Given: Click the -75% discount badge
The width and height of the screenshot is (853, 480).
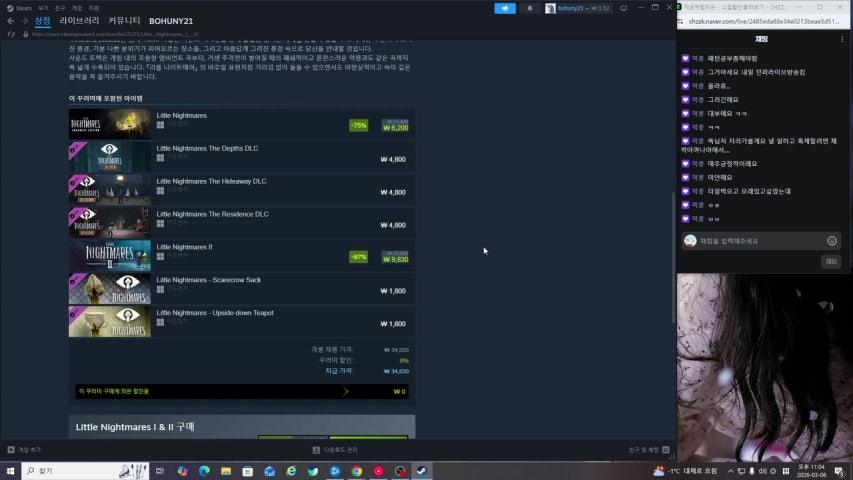Looking at the screenshot, I should coord(358,126).
